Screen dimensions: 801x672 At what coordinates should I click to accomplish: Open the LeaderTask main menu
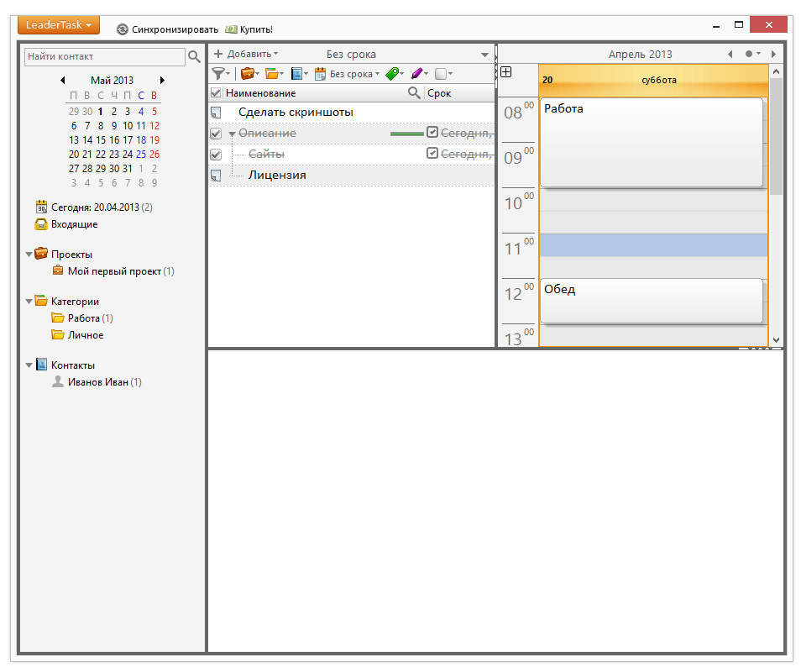(x=59, y=24)
